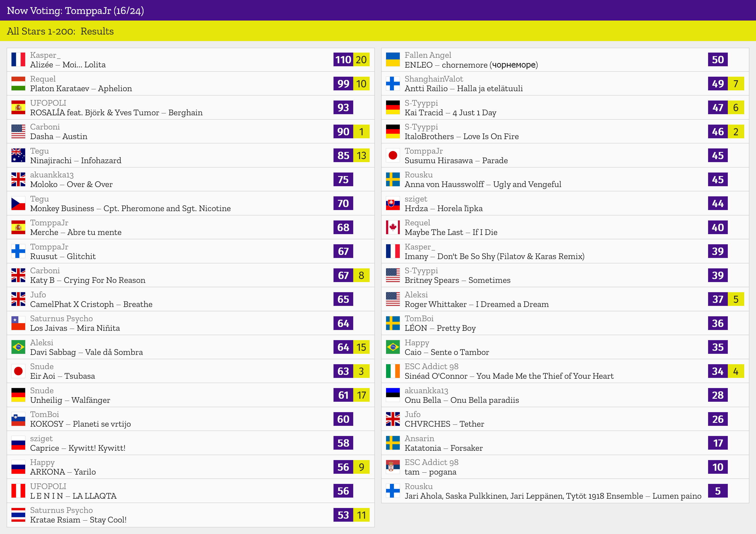Select "Roger Whittaker – I Dreamed a Dream"
This screenshot has height=534, width=756.
[x=477, y=304]
